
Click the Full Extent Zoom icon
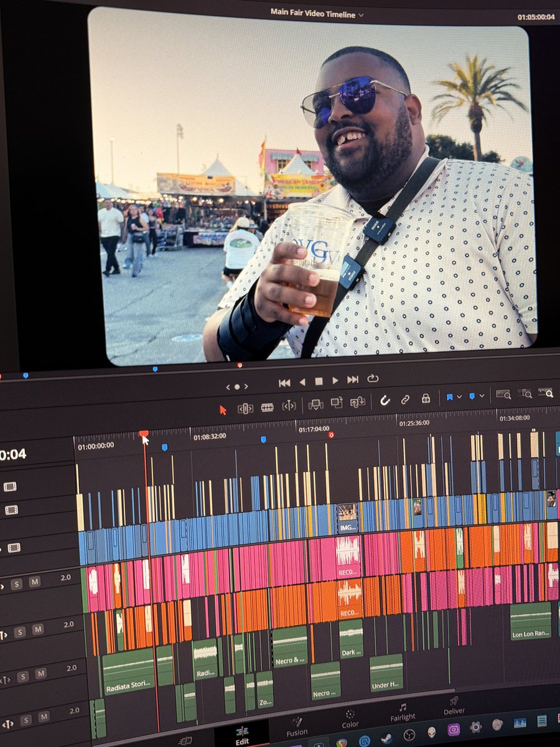(503, 394)
